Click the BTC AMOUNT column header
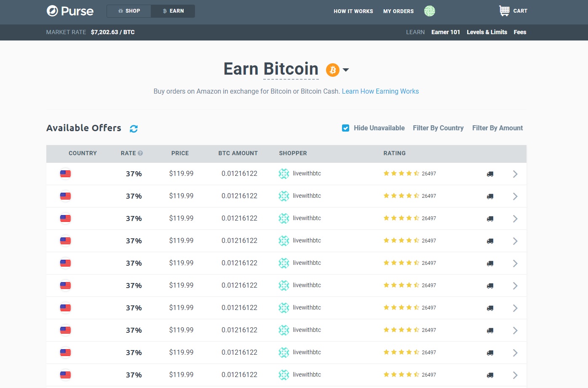This screenshot has width=588, height=388. [238, 153]
